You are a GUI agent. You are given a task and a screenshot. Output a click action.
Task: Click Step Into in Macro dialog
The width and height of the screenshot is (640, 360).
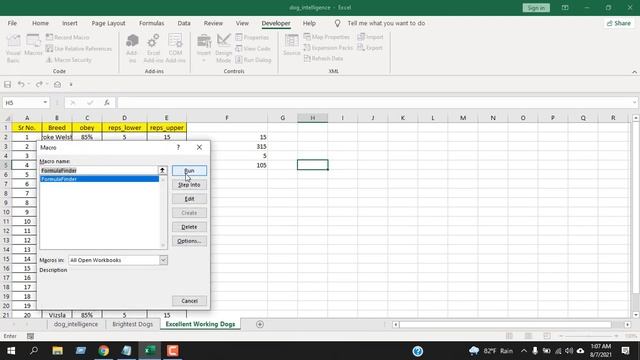(x=189, y=185)
